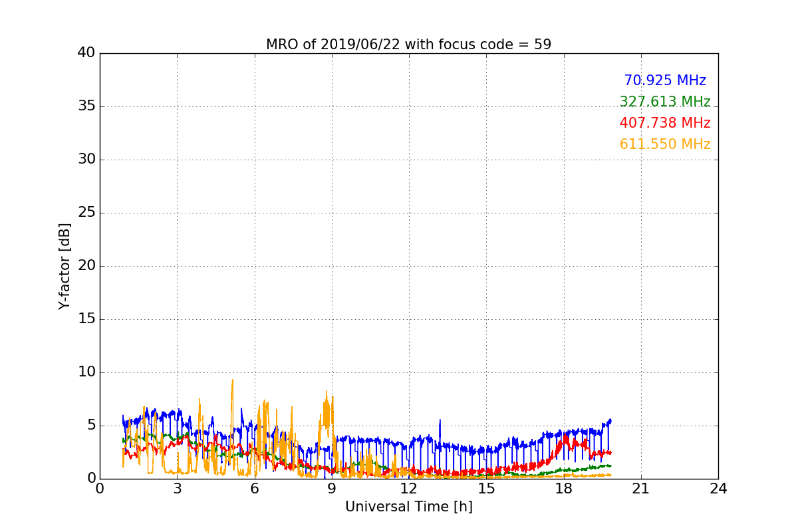Click the "Universal Time [h]" axis label

[408, 507]
